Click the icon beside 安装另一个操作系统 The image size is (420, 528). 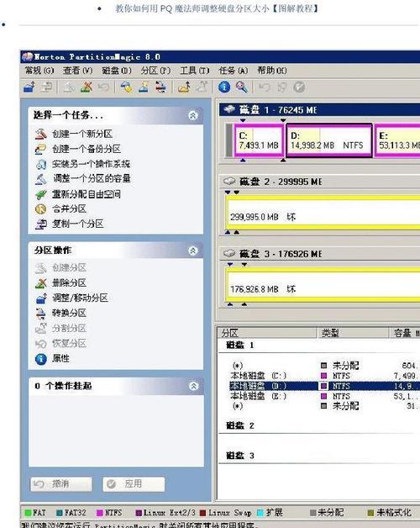[41, 164]
